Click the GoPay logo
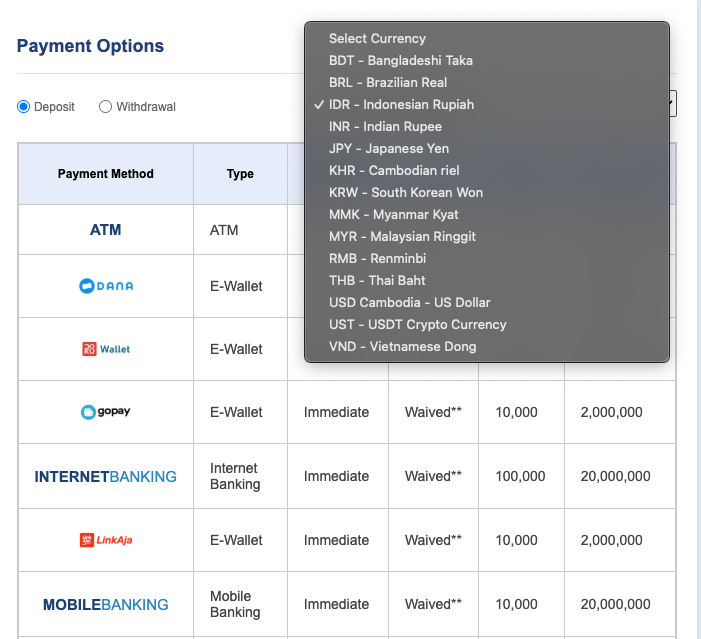Viewport: 701px width, 639px height. 105,412
